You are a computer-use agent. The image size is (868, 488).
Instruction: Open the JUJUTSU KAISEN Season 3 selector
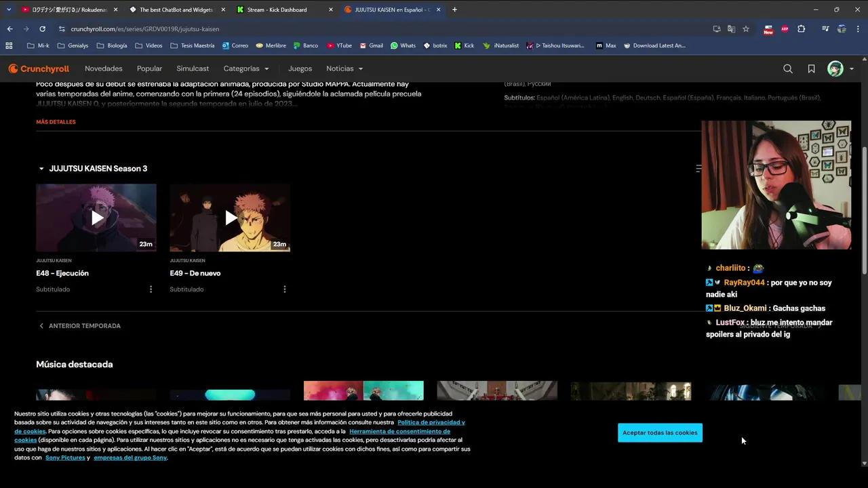click(92, 168)
